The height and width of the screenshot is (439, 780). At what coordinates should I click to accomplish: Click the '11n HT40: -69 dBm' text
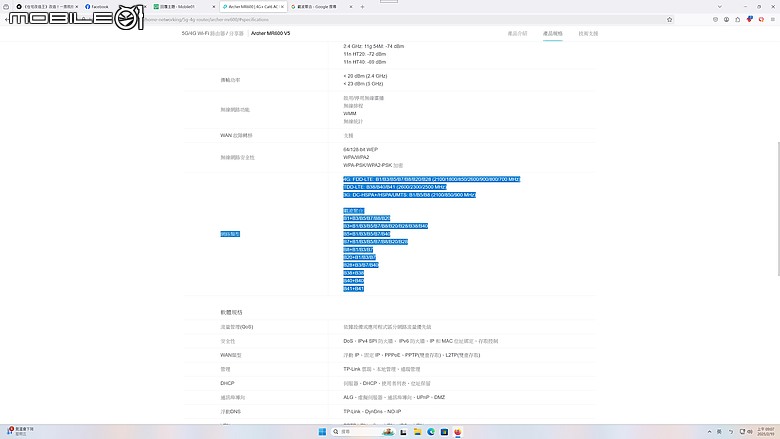pyautogui.click(x=365, y=62)
